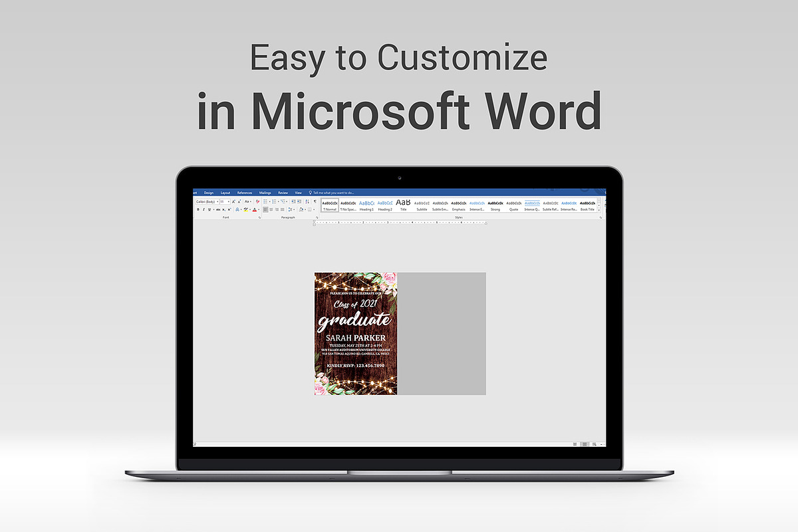
Task: Apply the Normal style
Action: tap(330, 205)
